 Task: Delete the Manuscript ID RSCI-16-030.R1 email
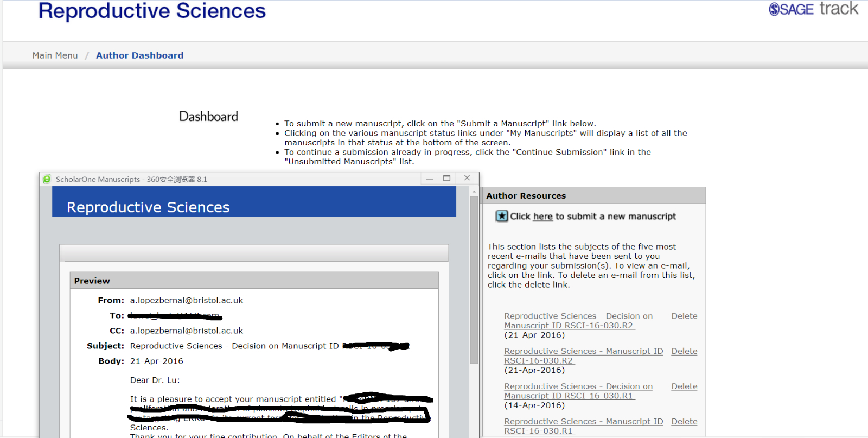point(684,421)
